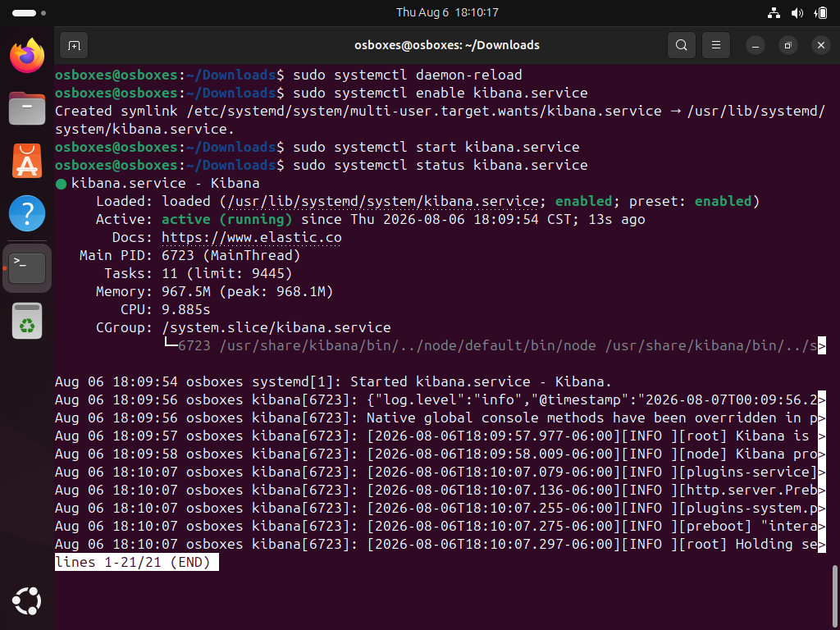Open the Help icon in dock
The height and width of the screenshot is (630, 840).
(x=27, y=214)
